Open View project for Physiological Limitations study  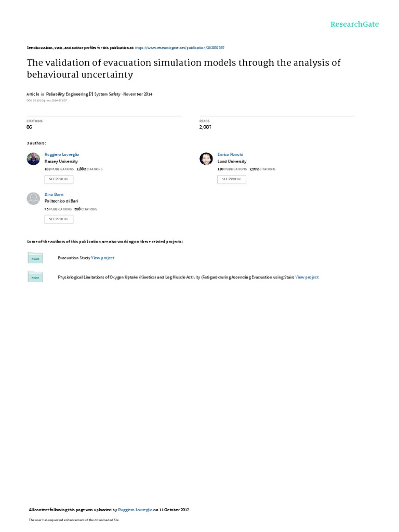click(307, 277)
